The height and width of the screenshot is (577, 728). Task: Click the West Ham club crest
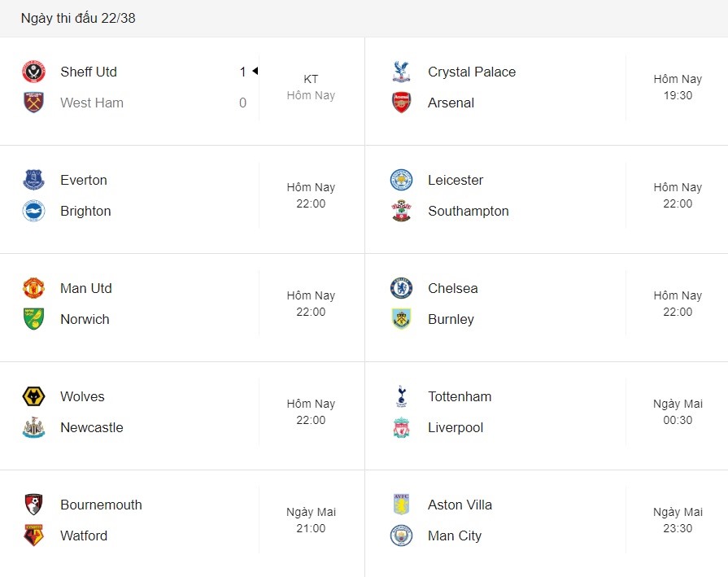[x=34, y=103]
